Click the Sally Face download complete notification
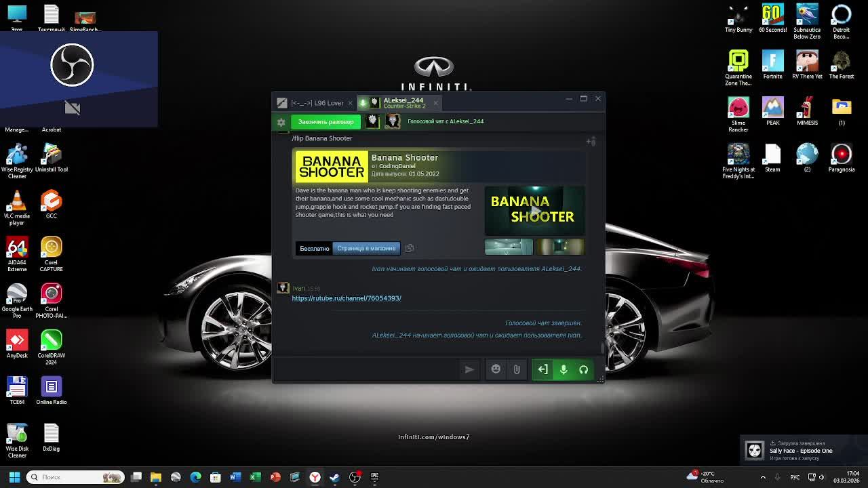 point(804,450)
